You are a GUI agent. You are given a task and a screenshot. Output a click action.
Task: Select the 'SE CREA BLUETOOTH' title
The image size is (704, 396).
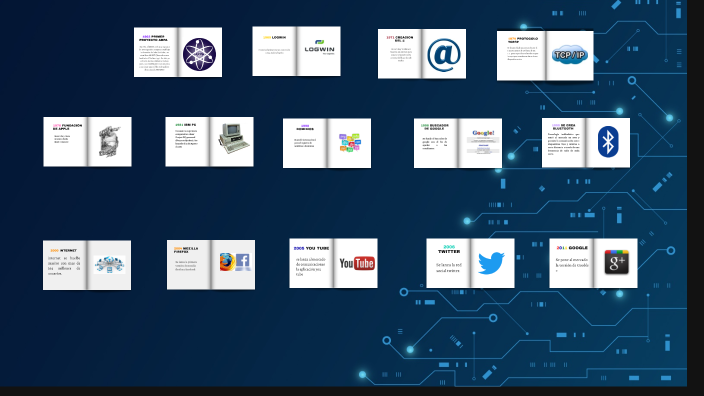(x=563, y=127)
